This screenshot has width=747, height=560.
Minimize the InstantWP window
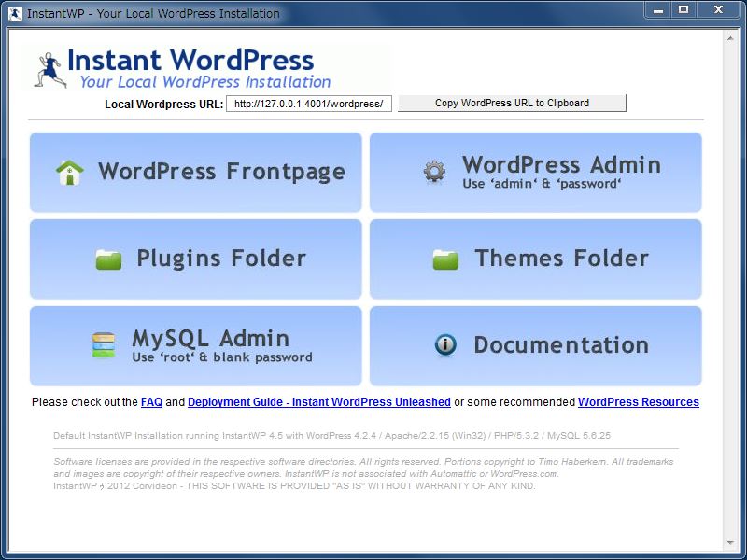(658, 9)
